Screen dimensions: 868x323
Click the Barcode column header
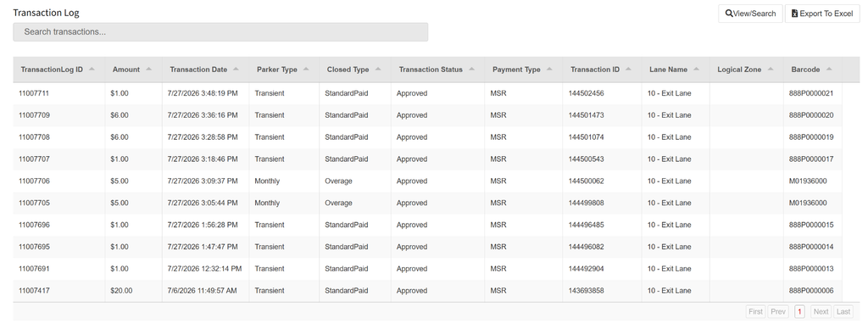[812, 70]
